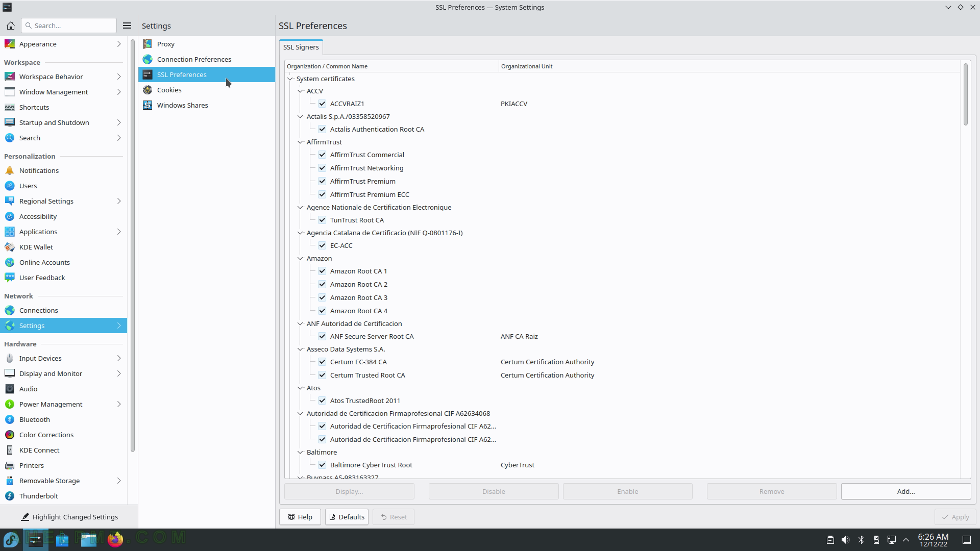This screenshot has height=551, width=980.
Task: Uncheck Baltimore CyberTrust Root
Action: pos(322,465)
